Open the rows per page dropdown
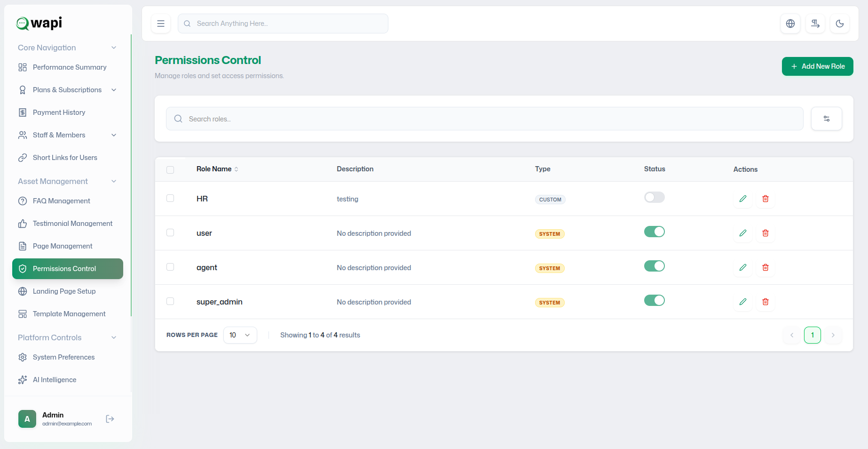 pyautogui.click(x=240, y=335)
